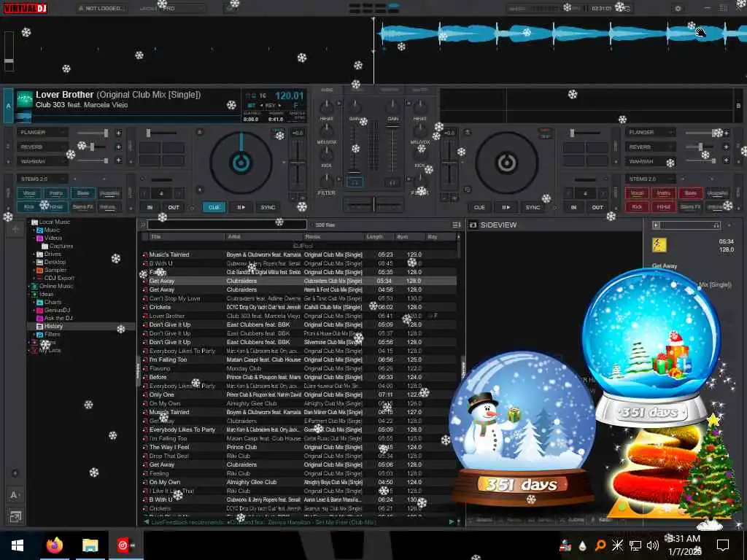747x560 pixels.
Task: Adjust deck A REVERB effect slider
Action: click(93, 147)
